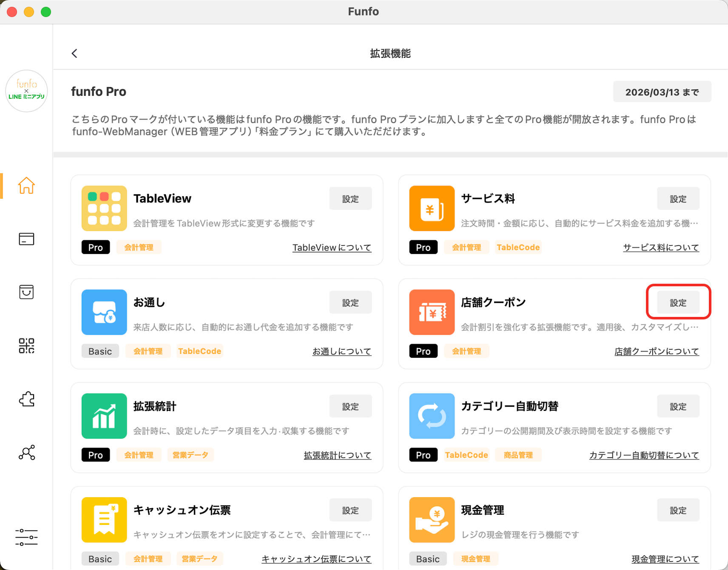Click the 商品管理 tag on カテゴリー自動切替 card
Viewport: 728px width, 570px height.
(x=518, y=455)
